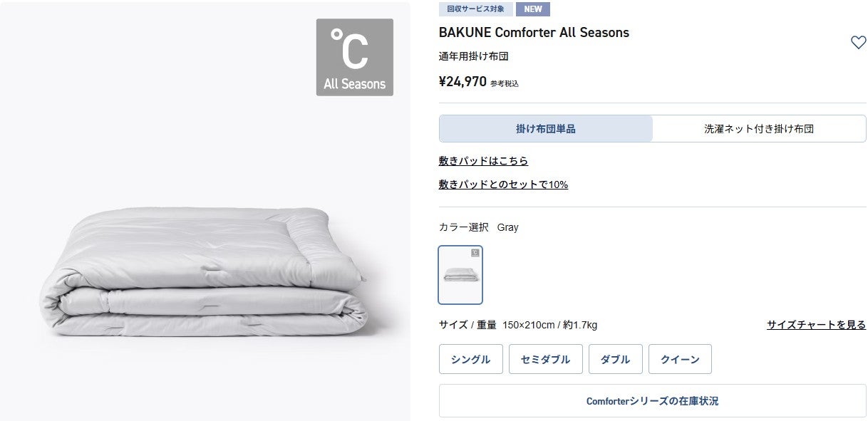Click the カラー選択 Gray label
Image resolution: width=868 pixels, height=421 pixels.
click(479, 227)
